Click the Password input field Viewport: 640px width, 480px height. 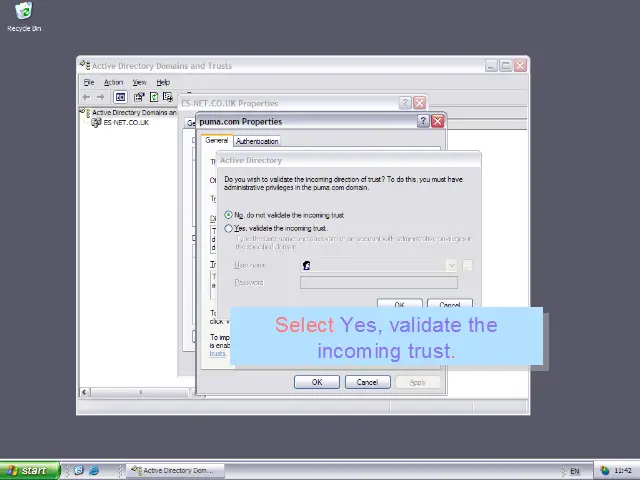tap(379, 282)
